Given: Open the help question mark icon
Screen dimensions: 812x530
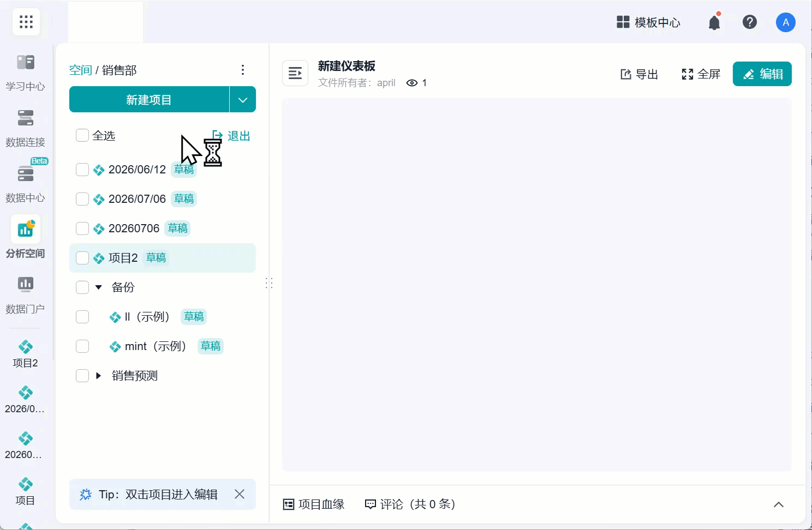Looking at the screenshot, I should (750, 22).
